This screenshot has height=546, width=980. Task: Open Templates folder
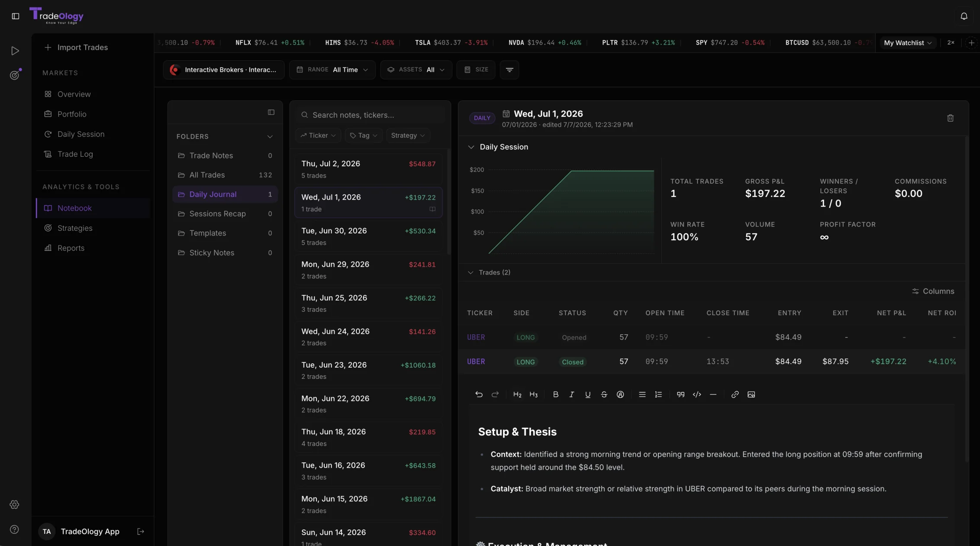click(225, 233)
